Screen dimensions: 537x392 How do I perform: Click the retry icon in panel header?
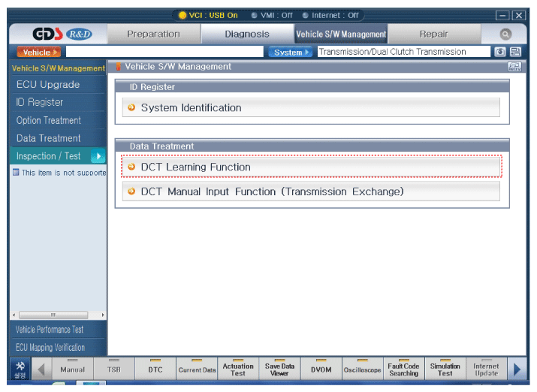click(514, 67)
